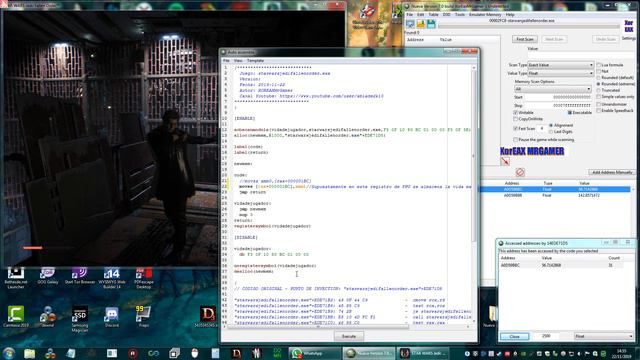Image resolution: width=640 pixels, height=360 pixels.
Task: Click the Start address field
Action: (558, 97)
